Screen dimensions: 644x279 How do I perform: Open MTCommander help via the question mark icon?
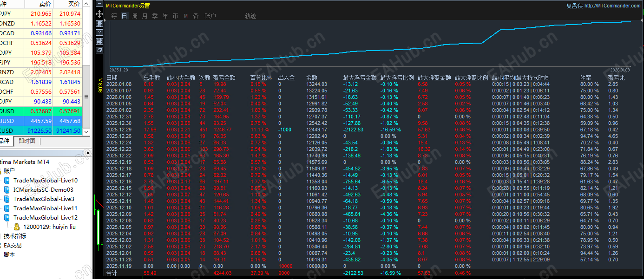[x=99, y=32]
